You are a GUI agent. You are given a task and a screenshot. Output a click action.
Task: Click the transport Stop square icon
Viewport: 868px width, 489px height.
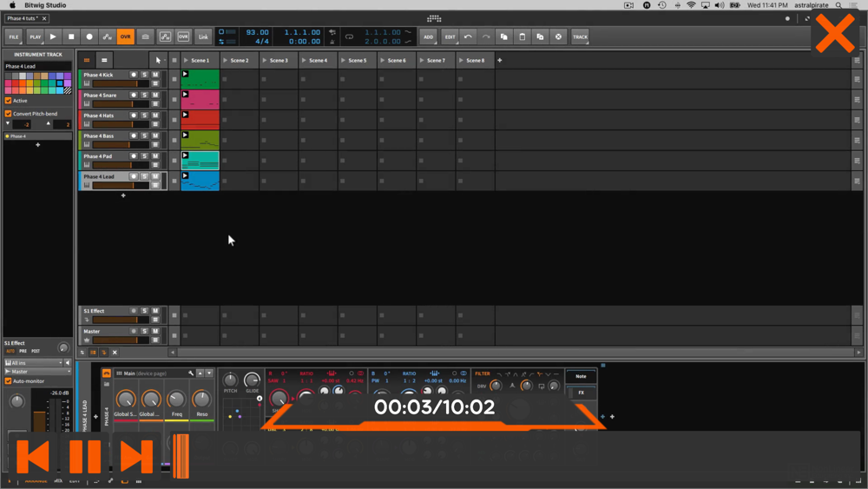tap(71, 36)
